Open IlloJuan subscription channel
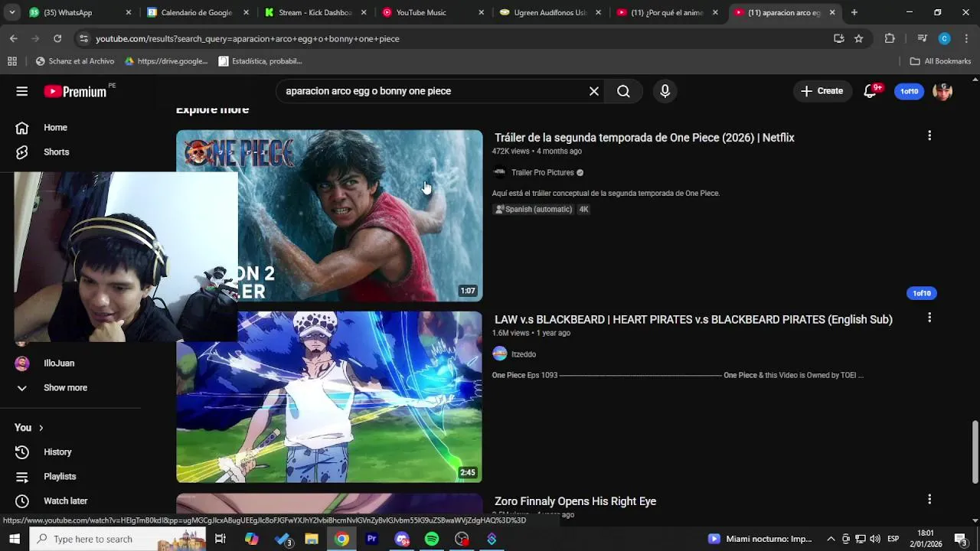Viewport: 980px width, 551px height. point(59,364)
